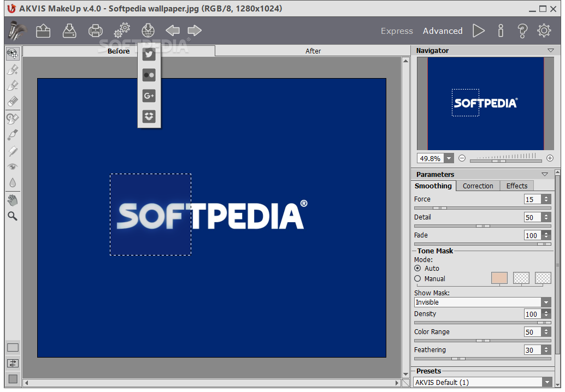
Task: Click the Navigator thumbnail preview
Action: click(485, 103)
